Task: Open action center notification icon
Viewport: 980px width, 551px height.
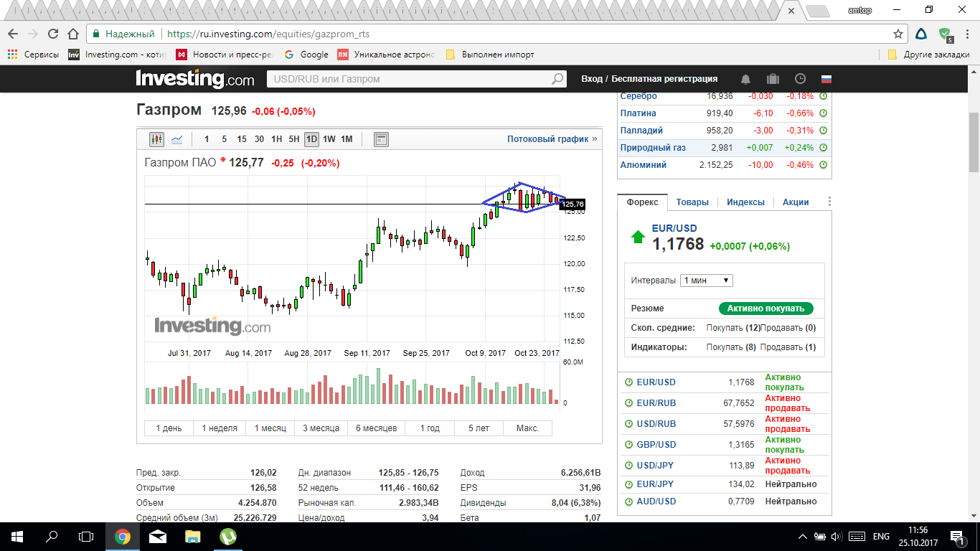Action: (x=957, y=536)
